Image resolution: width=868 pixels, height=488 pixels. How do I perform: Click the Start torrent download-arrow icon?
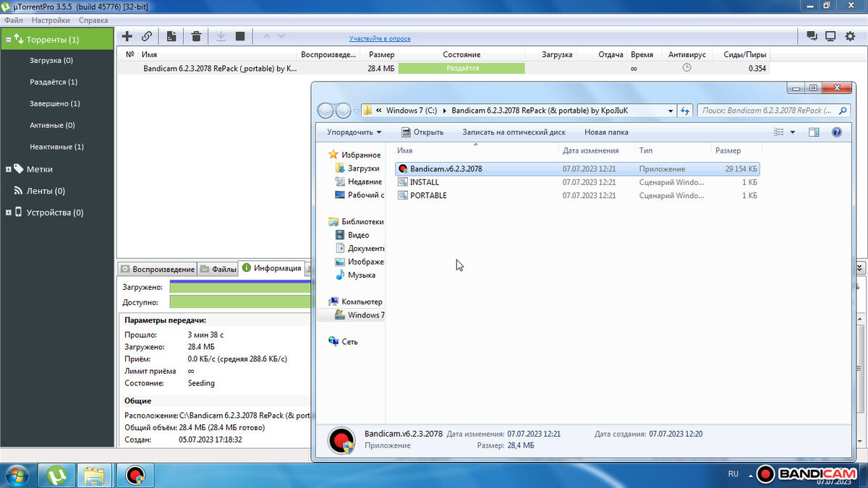click(x=221, y=36)
